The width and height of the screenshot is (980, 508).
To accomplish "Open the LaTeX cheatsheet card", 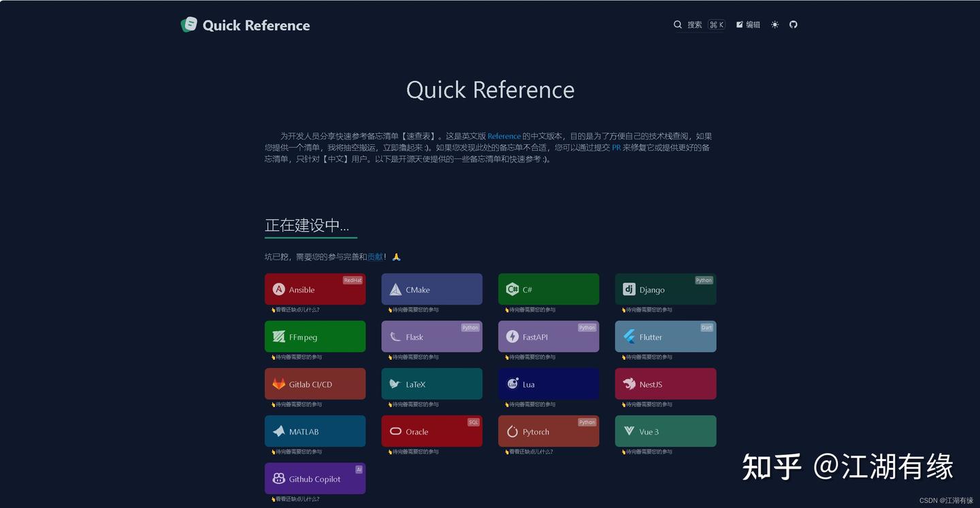I will (431, 383).
